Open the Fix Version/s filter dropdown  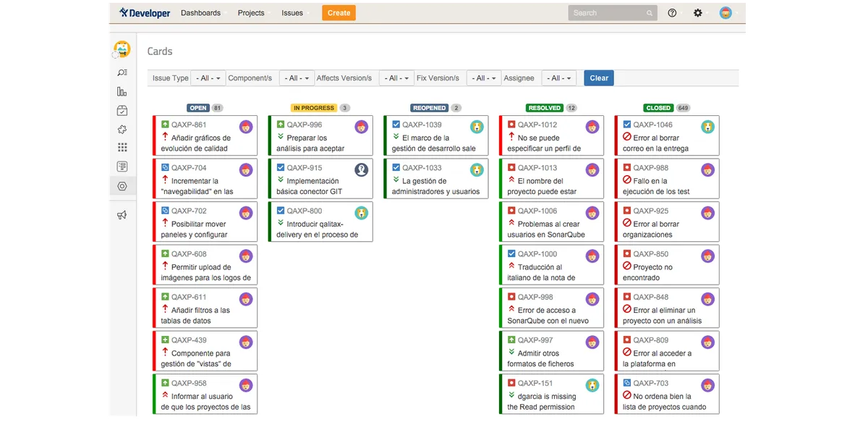[484, 78]
